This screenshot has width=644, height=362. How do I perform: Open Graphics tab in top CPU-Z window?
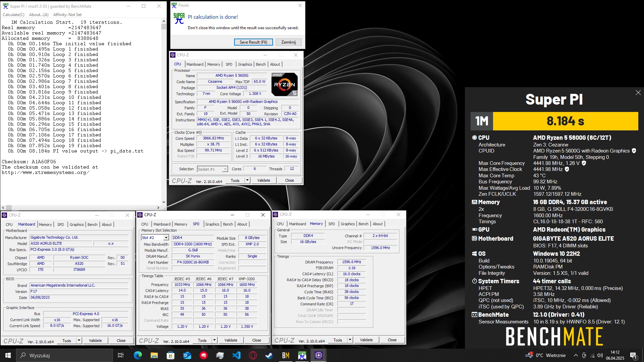245,64
